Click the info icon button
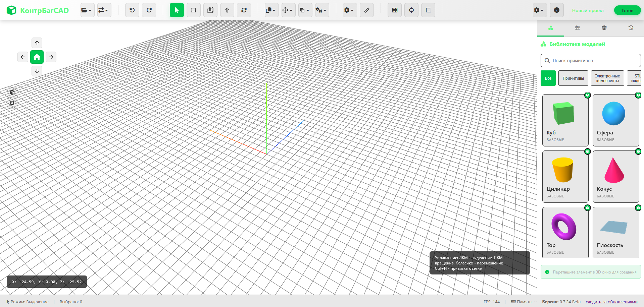This screenshot has width=644, height=307. click(556, 10)
